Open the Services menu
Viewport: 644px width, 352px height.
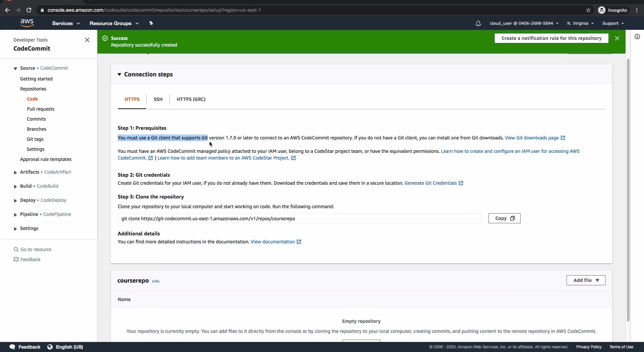click(x=66, y=23)
